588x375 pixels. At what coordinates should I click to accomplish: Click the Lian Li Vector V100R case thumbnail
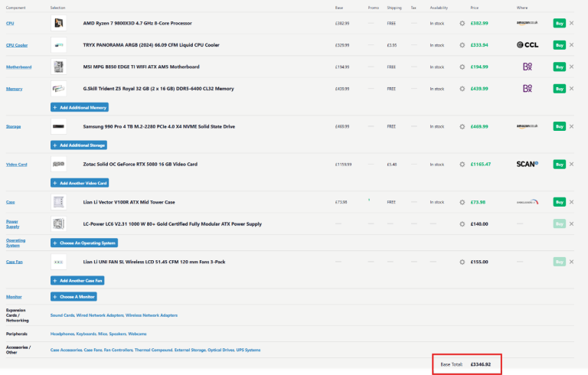pyautogui.click(x=58, y=202)
